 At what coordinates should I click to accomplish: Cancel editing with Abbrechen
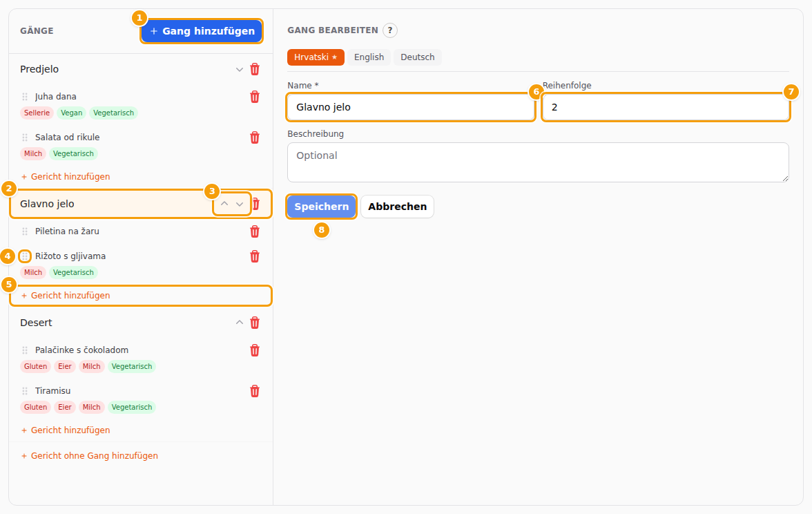click(x=398, y=207)
